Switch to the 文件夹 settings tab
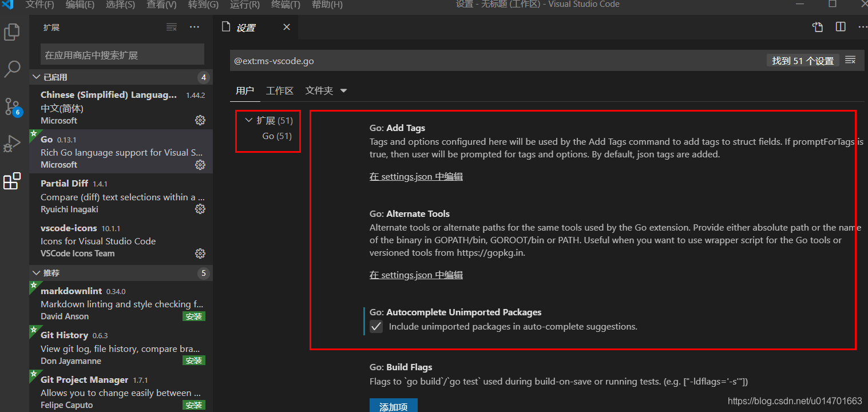Viewport: 868px width, 412px height. click(319, 90)
